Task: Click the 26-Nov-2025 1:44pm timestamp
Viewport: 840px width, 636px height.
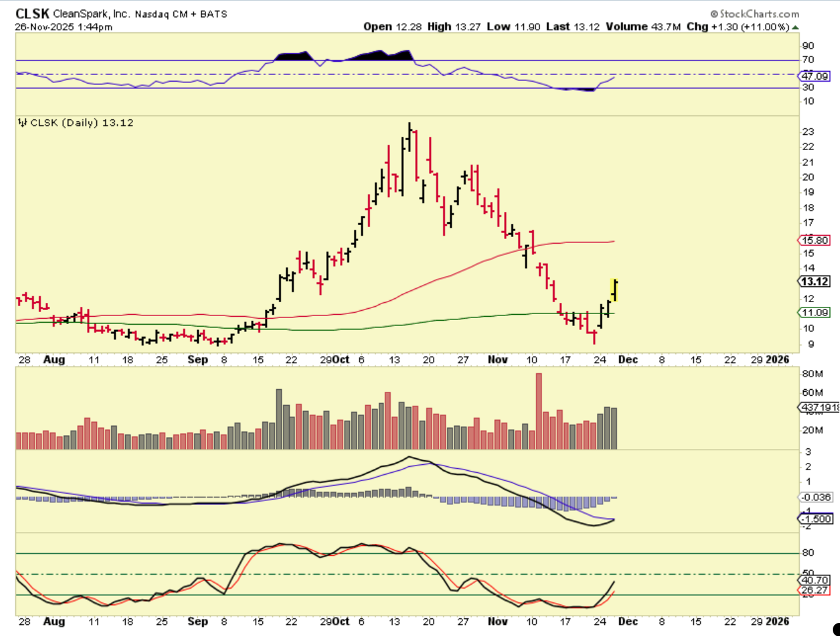Action: pyautogui.click(x=63, y=27)
